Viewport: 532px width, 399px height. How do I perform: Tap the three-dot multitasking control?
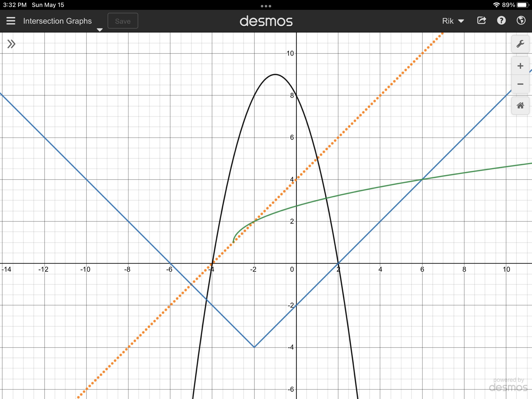(266, 6)
